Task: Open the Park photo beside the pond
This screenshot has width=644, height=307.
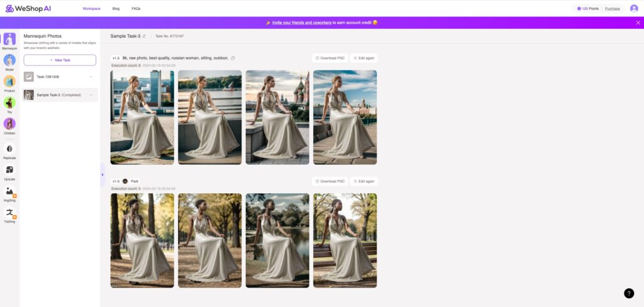Action: coord(277,240)
